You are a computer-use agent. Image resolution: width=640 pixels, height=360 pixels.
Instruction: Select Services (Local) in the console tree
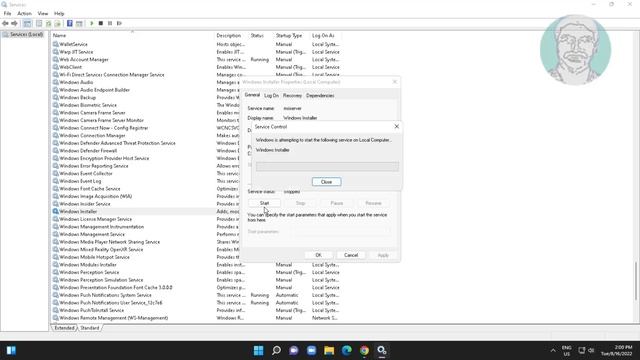(26, 35)
